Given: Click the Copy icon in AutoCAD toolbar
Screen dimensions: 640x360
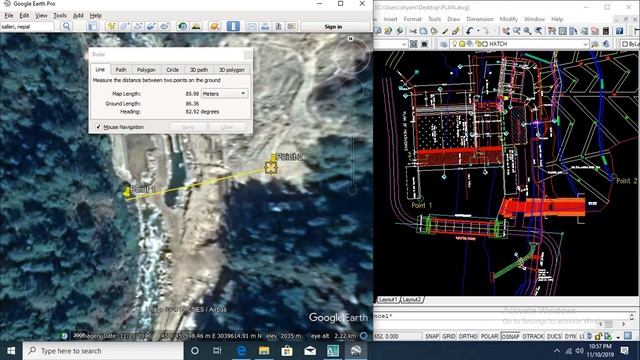Looking at the screenshot, I should click(423, 31).
